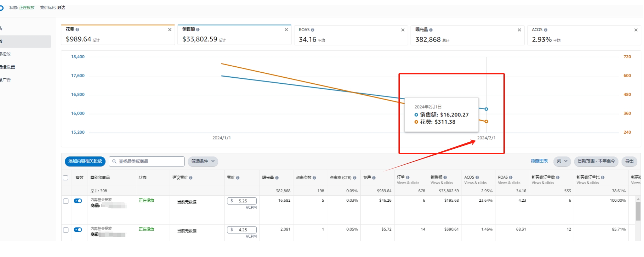Close the 花费 metric card
Screen dimensions: 644x257
point(170,29)
